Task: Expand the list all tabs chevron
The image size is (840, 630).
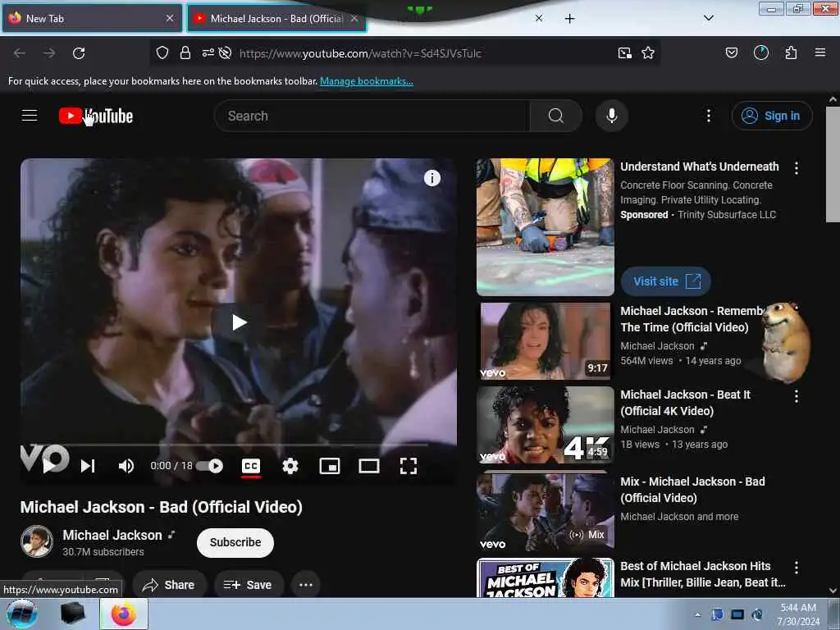Action: [x=708, y=18]
